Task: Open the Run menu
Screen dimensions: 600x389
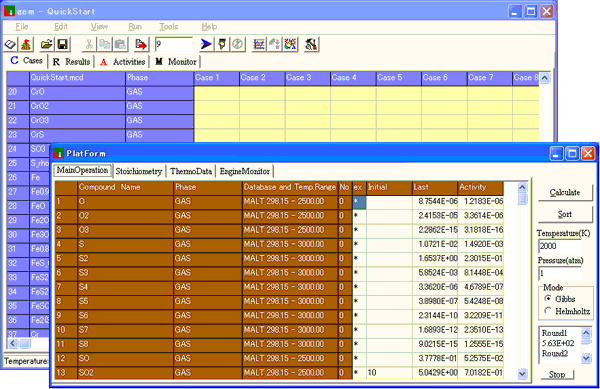Action: click(135, 27)
